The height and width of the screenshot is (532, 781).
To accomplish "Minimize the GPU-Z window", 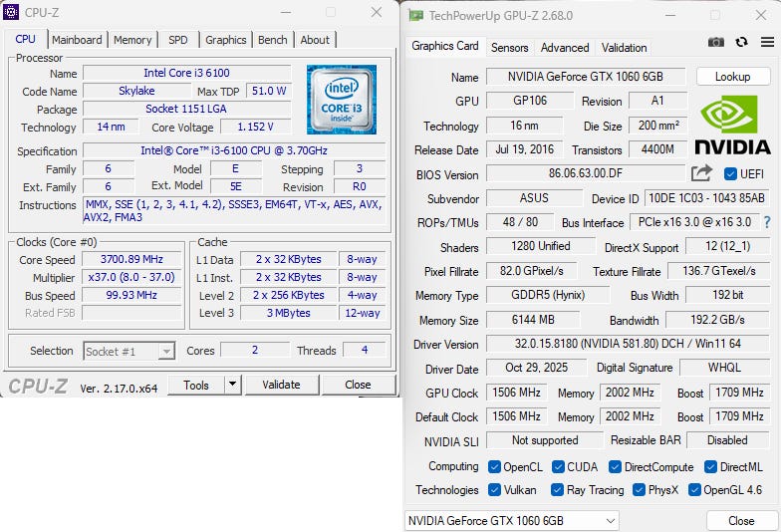I will click(669, 16).
